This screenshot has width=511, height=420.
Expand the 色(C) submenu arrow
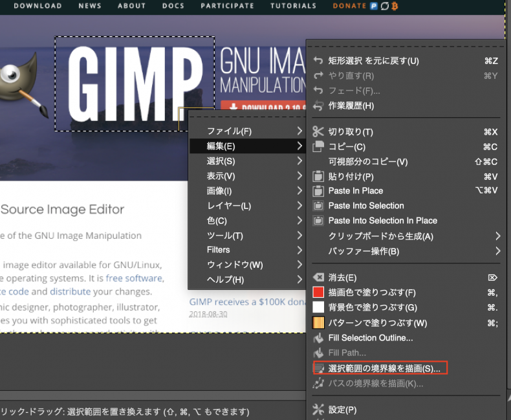299,221
